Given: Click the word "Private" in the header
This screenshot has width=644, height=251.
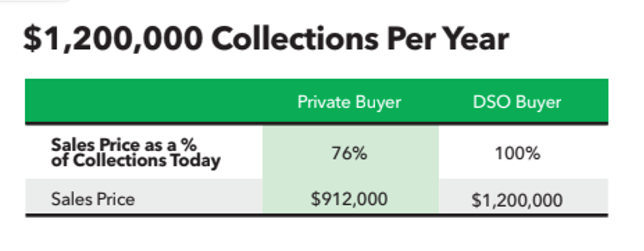Looking at the screenshot, I should pyautogui.click(x=322, y=102).
